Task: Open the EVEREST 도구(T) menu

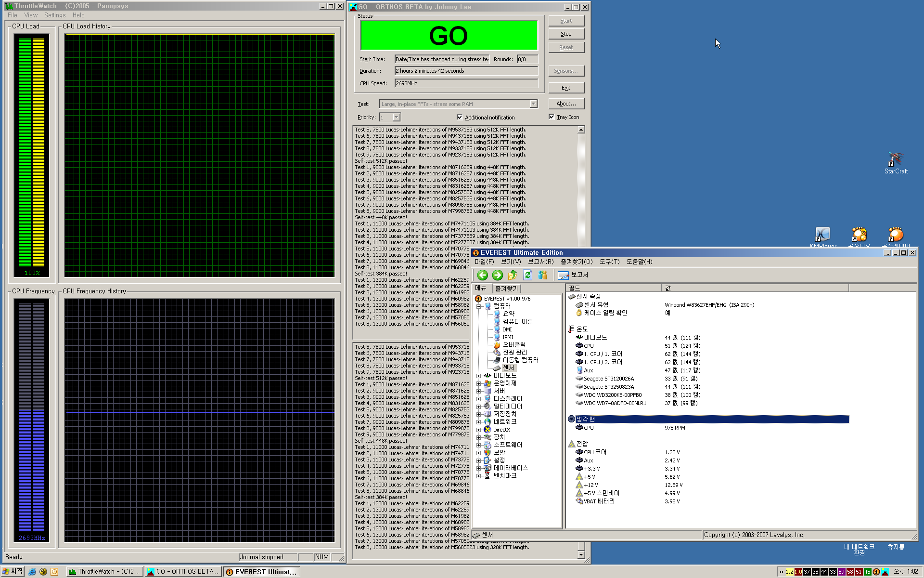Action: tap(609, 262)
